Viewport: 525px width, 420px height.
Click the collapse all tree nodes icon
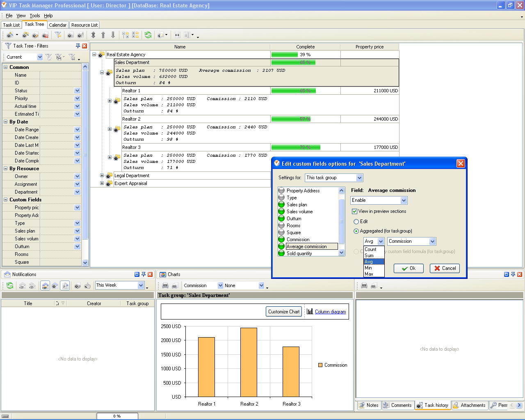pos(135,35)
